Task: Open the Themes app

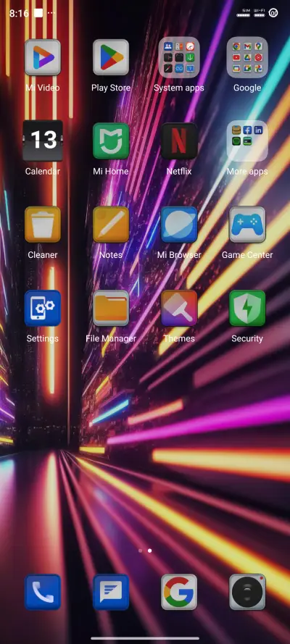Action: 179,308
